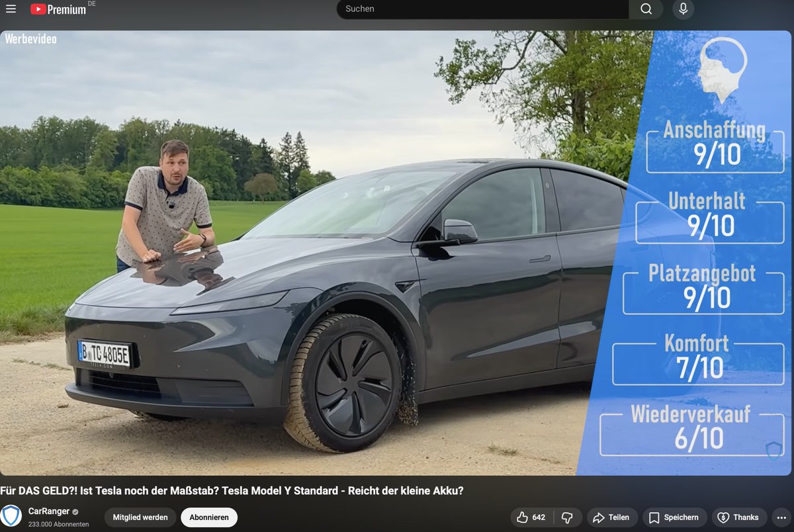Click the Thanks button
This screenshot has width=794, height=532.
click(x=740, y=517)
